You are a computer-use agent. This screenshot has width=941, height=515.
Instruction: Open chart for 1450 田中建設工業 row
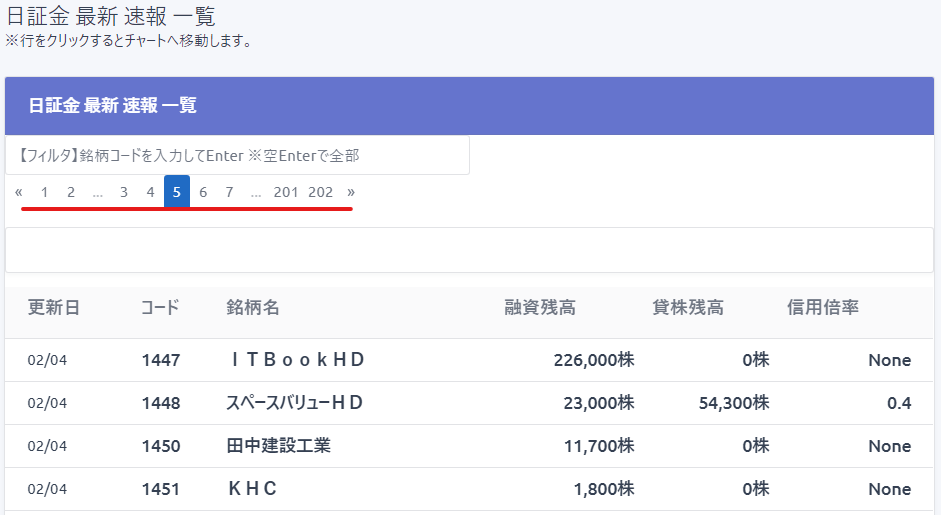(x=278, y=446)
